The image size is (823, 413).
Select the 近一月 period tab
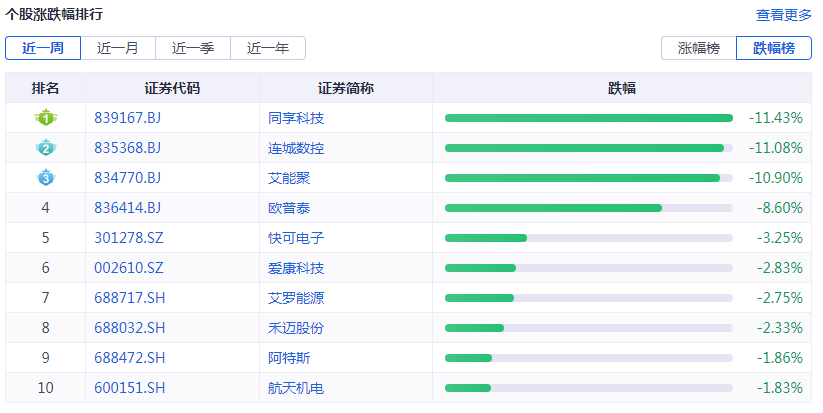[120, 48]
